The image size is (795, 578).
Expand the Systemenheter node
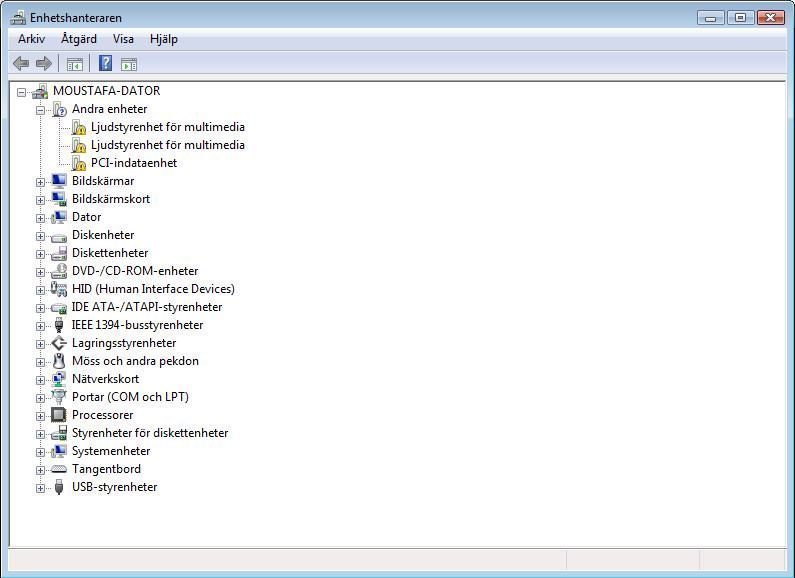pos(40,452)
